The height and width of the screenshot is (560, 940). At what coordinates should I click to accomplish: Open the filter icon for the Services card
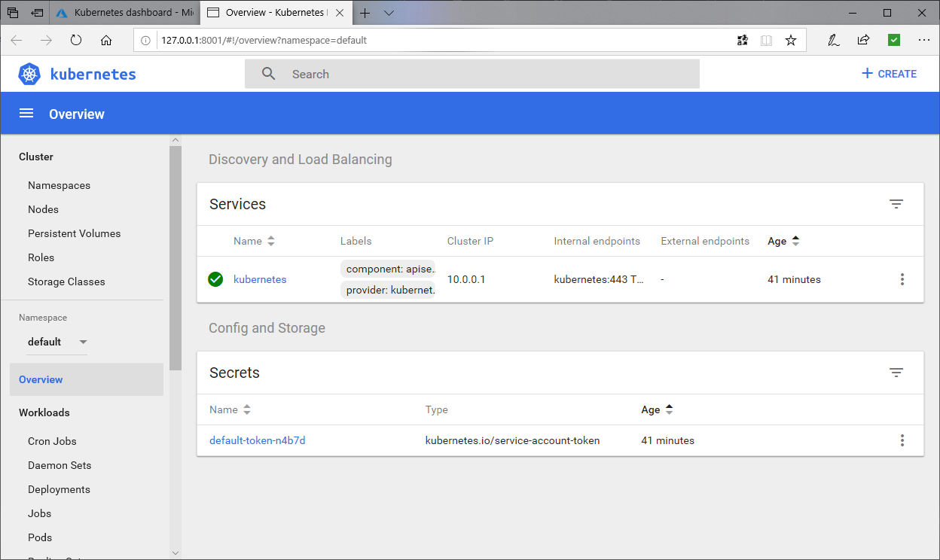(896, 204)
